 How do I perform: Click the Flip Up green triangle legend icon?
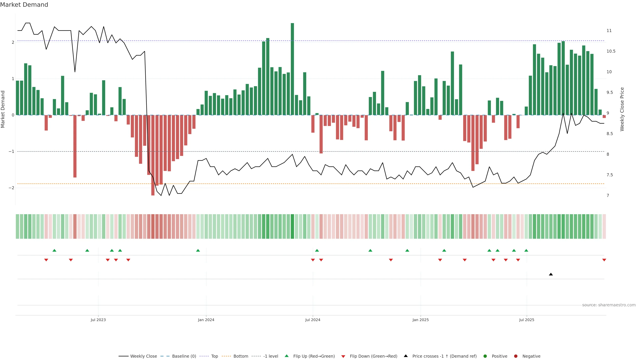point(287,356)
